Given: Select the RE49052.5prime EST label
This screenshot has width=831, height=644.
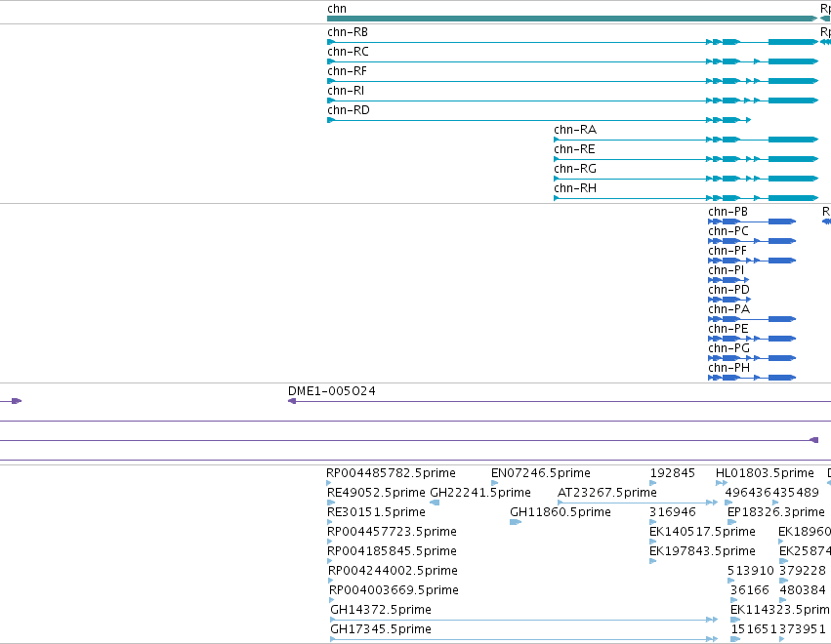Looking at the screenshot, I should click(376, 493).
